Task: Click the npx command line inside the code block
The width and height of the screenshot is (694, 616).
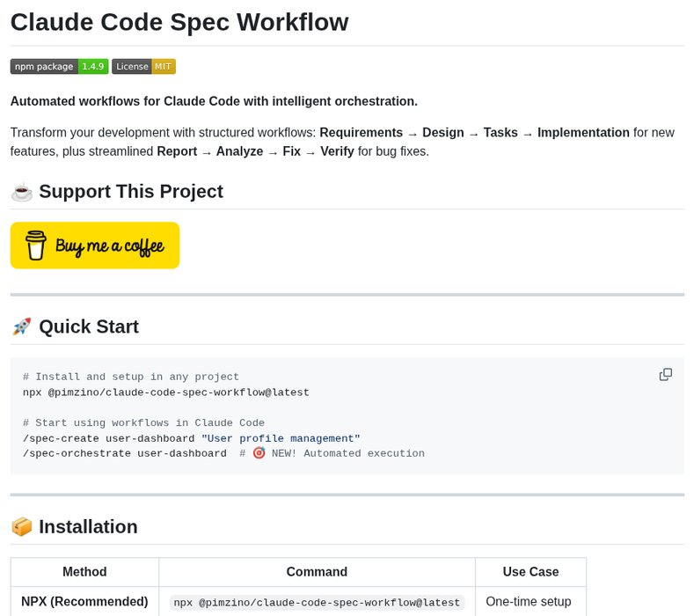Action: coord(166,392)
